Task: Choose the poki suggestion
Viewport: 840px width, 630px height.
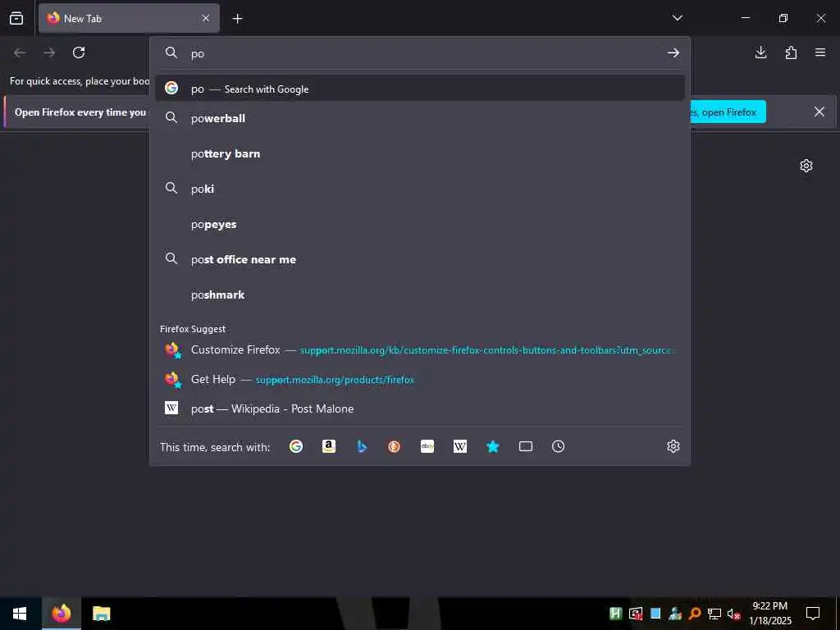Action: (419, 189)
